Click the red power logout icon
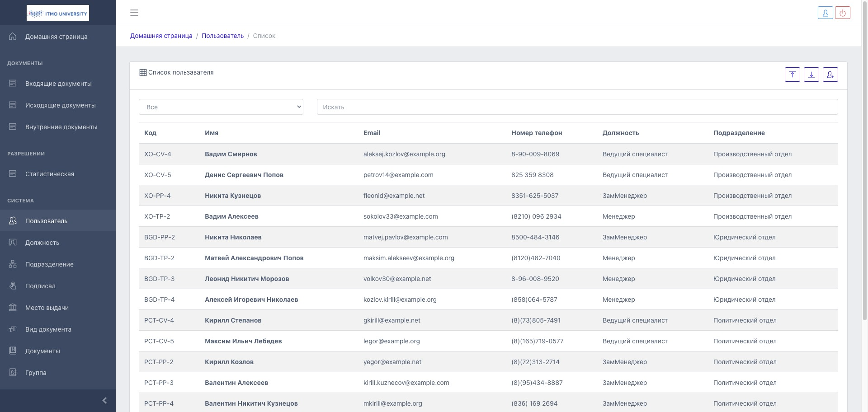868x412 pixels. [843, 13]
